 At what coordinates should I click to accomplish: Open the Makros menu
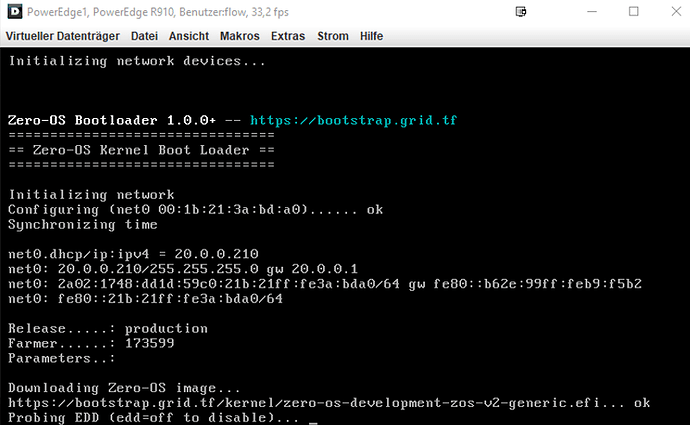point(240,36)
